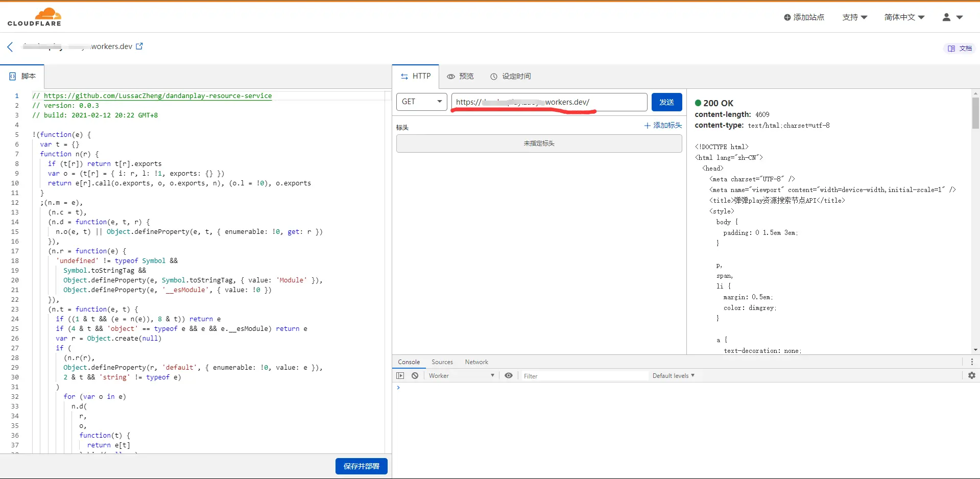Switch to the 预览 preview tab

460,76
